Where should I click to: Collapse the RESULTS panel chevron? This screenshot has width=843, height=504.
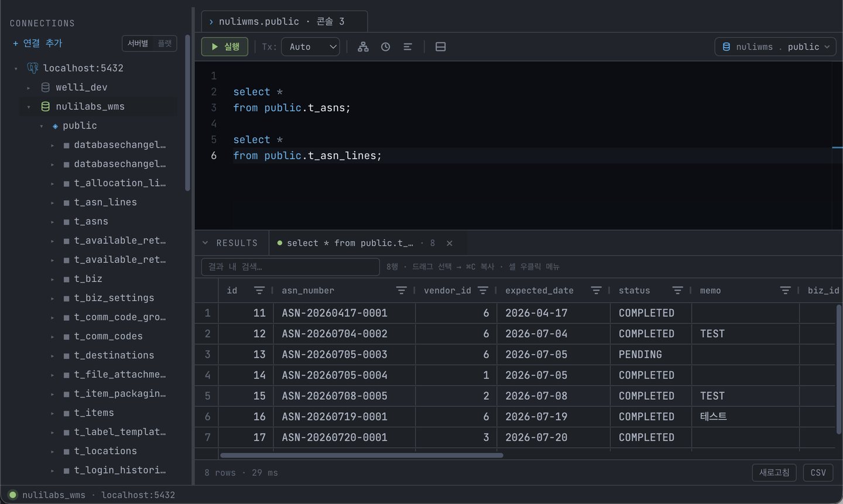(205, 243)
